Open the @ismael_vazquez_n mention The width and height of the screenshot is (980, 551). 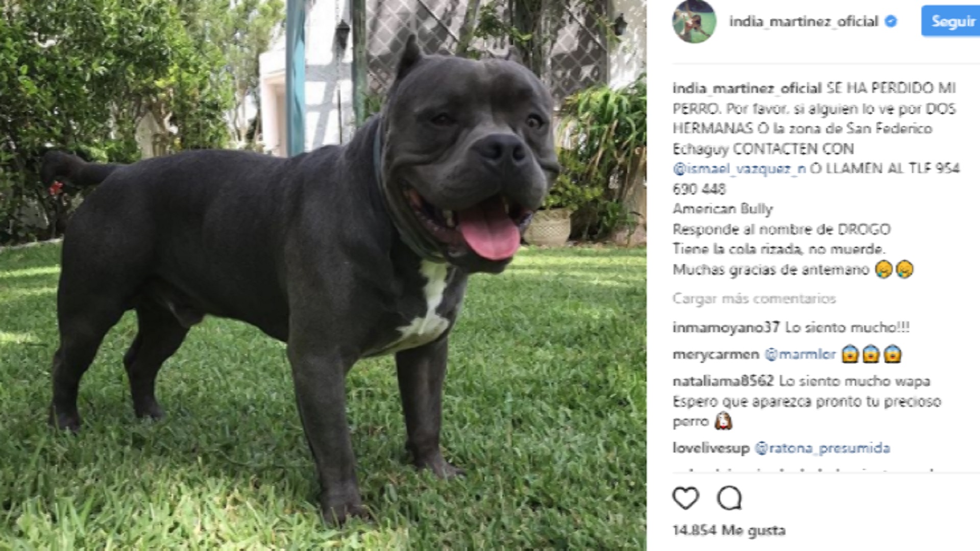[x=739, y=169]
